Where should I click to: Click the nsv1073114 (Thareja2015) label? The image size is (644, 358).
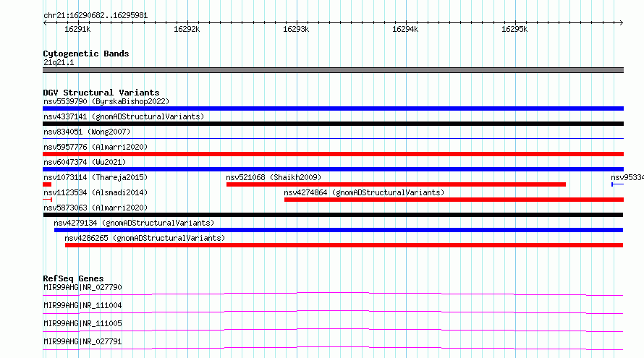(96, 177)
